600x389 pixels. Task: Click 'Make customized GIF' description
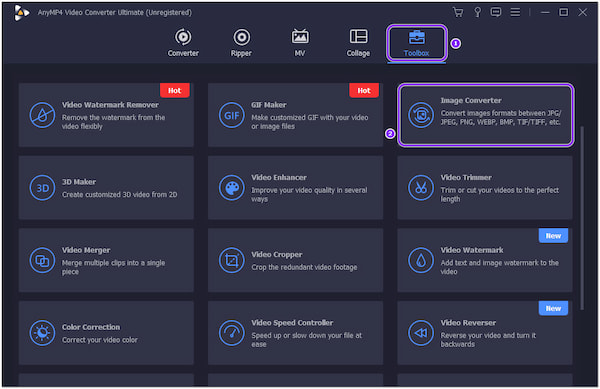(x=310, y=122)
